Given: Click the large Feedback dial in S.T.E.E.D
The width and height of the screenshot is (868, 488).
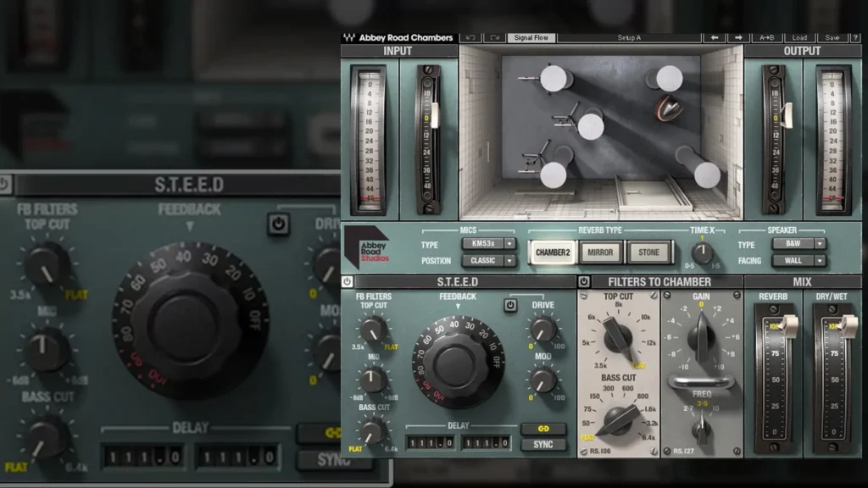Looking at the screenshot, I should pyautogui.click(x=459, y=363).
